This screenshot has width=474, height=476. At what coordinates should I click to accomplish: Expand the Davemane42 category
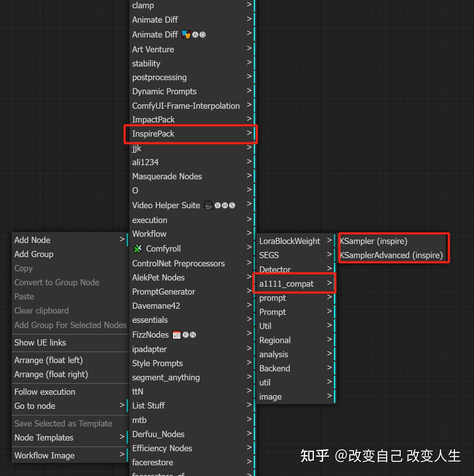coord(192,306)
